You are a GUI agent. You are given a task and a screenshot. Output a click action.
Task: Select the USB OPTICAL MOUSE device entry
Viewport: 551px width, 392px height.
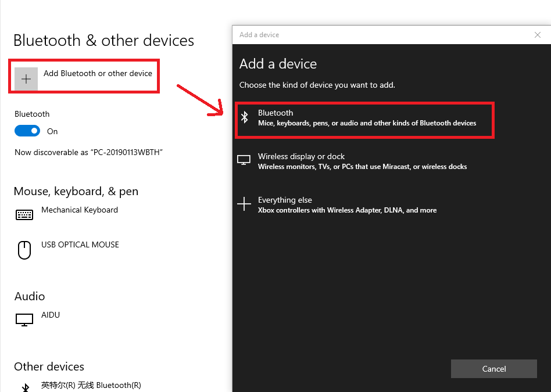(67, 250)
